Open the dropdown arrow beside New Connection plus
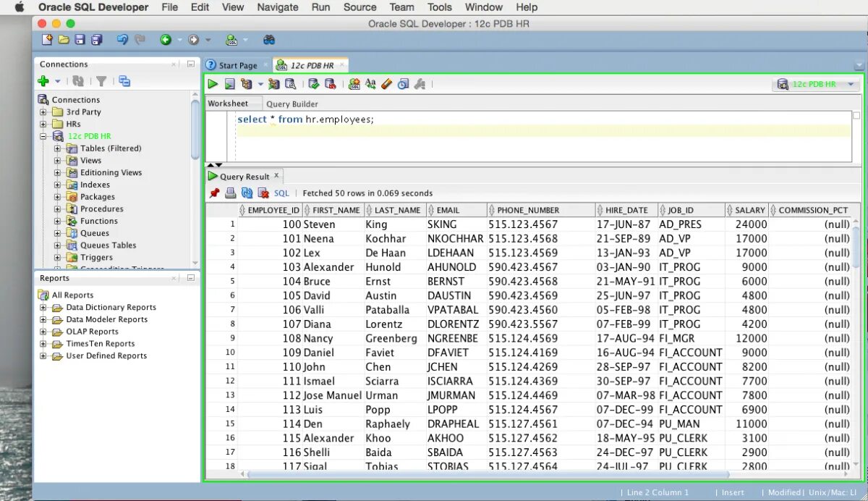The height and width of the screenshot is (501, 868). [58, 82]
